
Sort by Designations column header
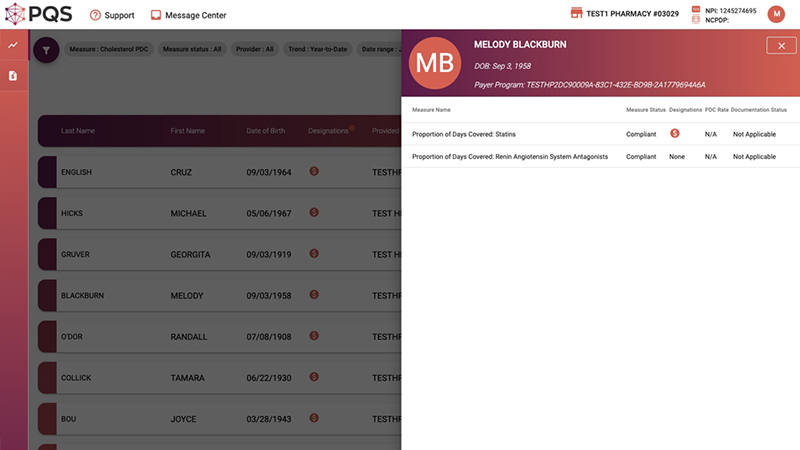pyautogui.click(x=328, y=131)
